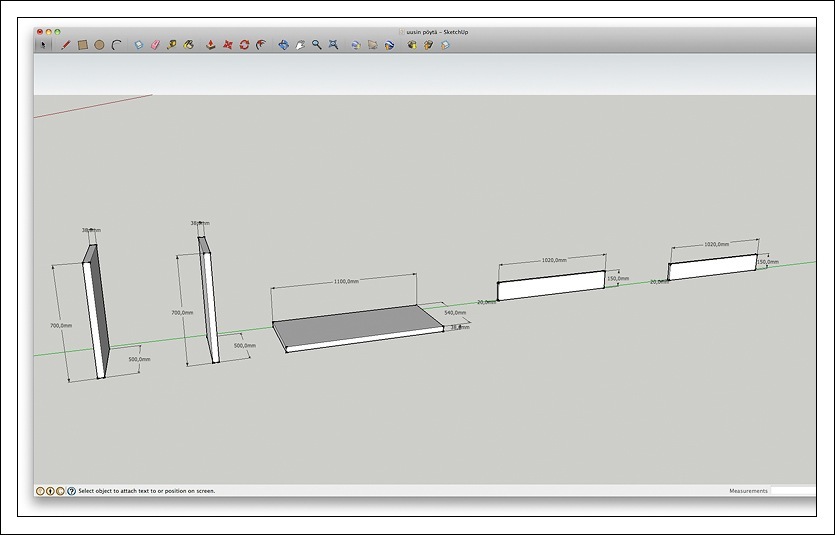Choose the Rotate tool
This screenshot has height=535, width=835.
point(244,45)
